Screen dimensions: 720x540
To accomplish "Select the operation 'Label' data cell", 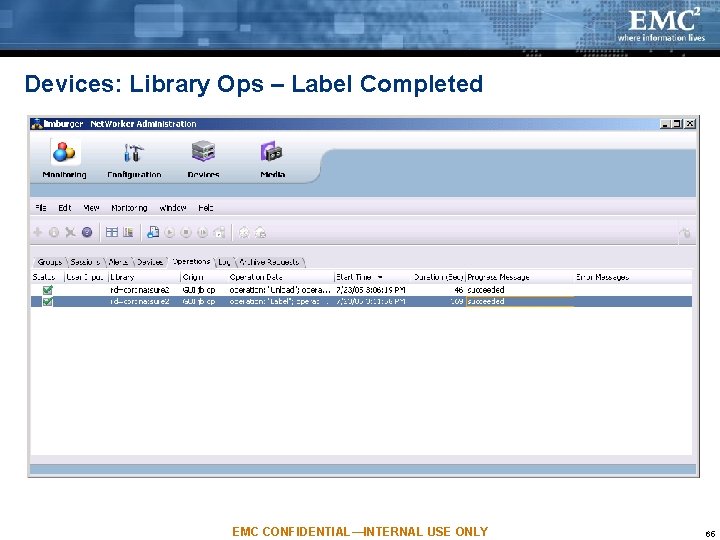I will pos(280,301).
